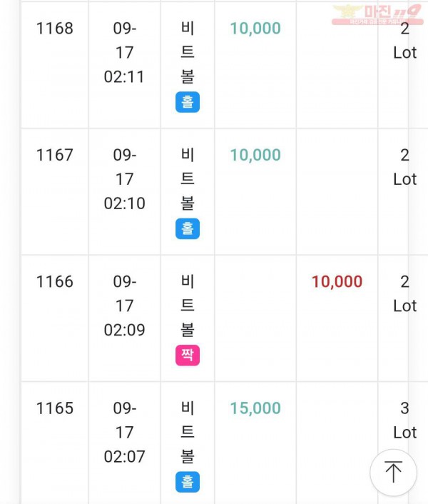The width and height of the screenshot is (428, 504).
Task: Select row number 1168
Action: coord(55,29)
